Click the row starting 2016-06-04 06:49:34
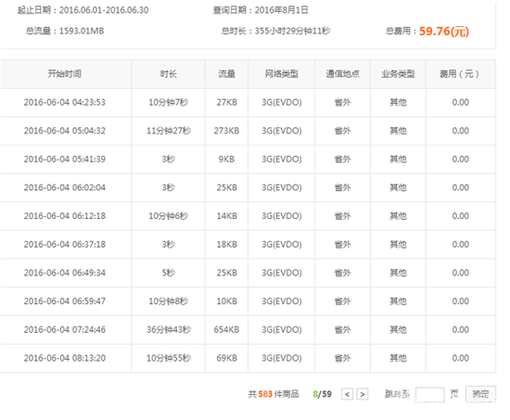 point(248,273)
